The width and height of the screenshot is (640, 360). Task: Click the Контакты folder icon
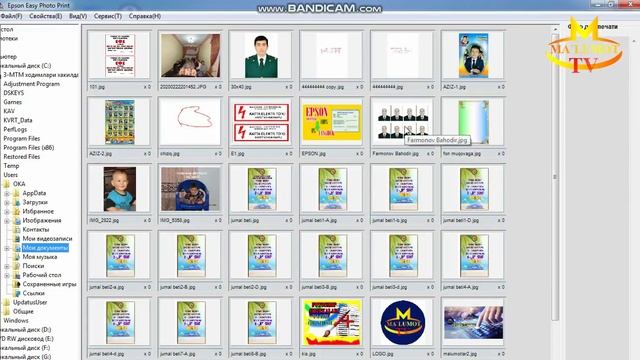[x=16, y=230]
